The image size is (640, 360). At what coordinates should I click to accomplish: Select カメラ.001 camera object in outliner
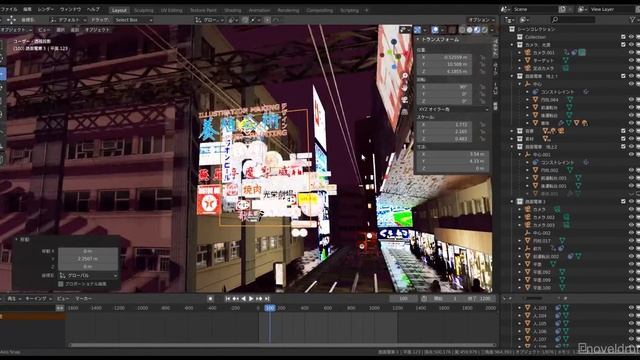(544, 53)
